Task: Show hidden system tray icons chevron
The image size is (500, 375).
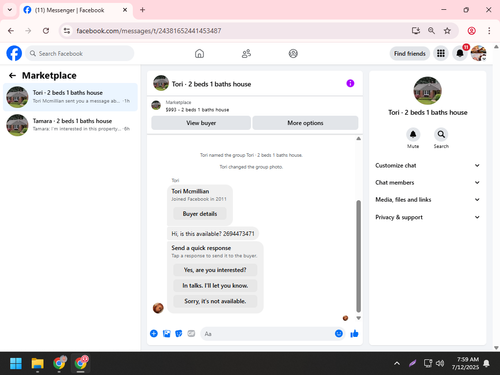Action: click(x=397, y=363)
